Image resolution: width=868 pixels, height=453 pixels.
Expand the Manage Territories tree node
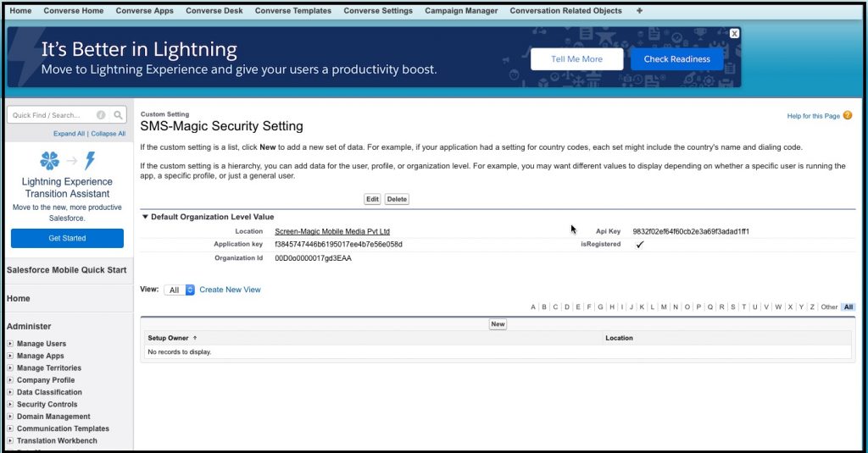coord(10,367)
